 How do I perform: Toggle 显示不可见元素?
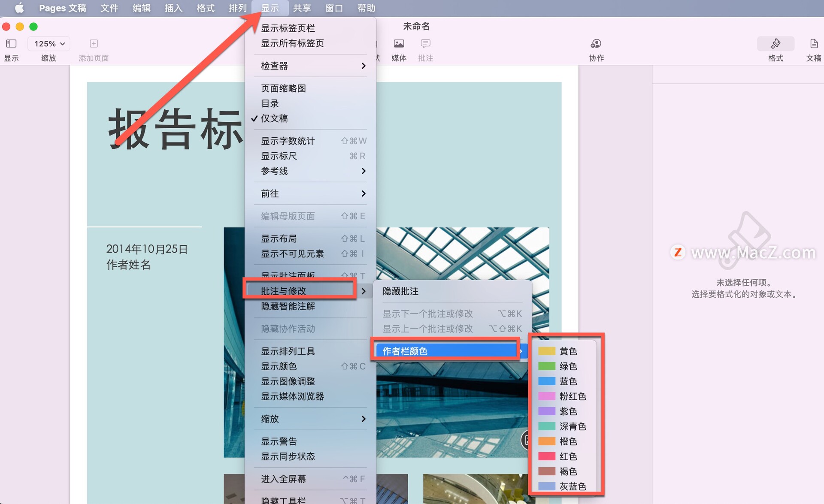tap(310, 254)
